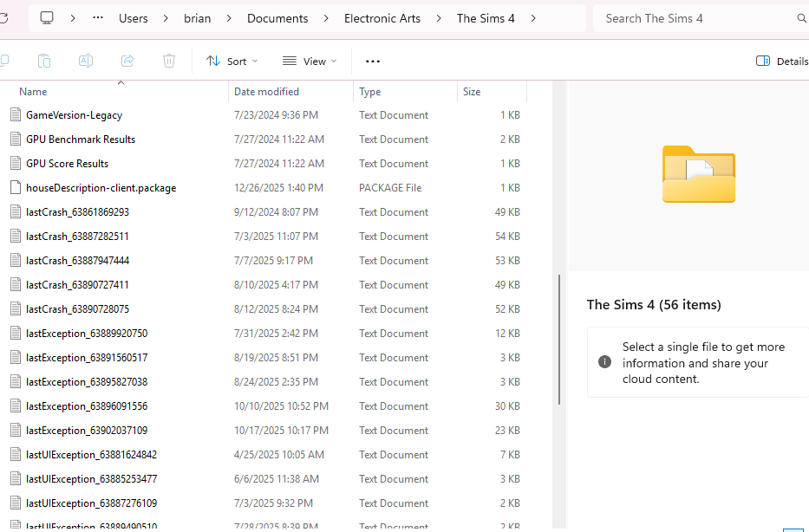The width and height of the screenshot is (809, 532).
Task: Expand the chevron after The Sims 4
Action: (x=532, y=18)
